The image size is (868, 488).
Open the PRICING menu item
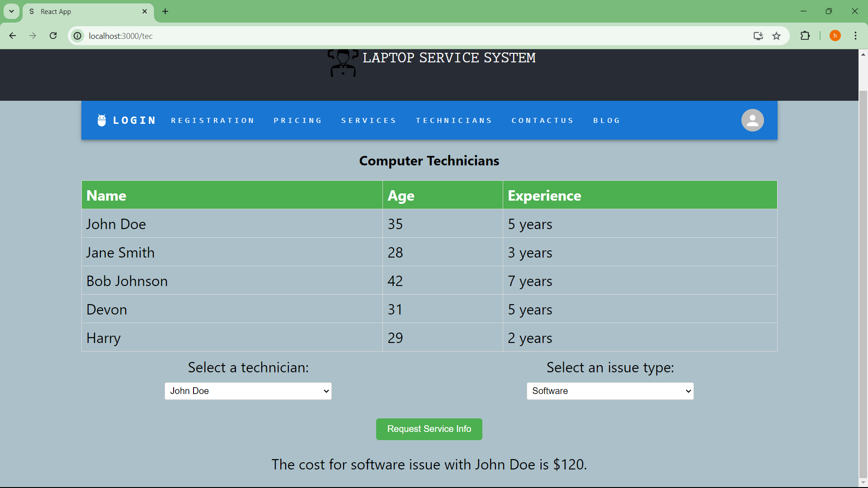point(298,121)
